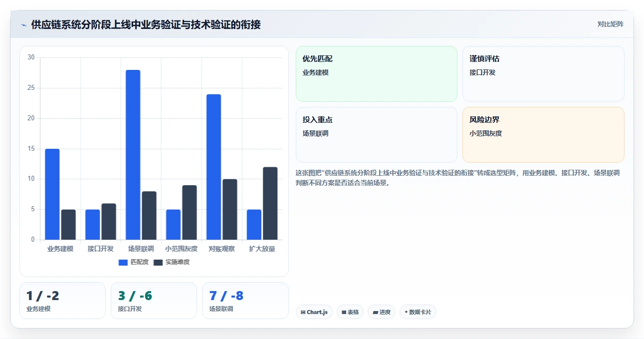This screenshot has width=644, height=339.
Task: Click 小范围灰度 text in 风险边界 card
Action: click(x=486, y=134)
